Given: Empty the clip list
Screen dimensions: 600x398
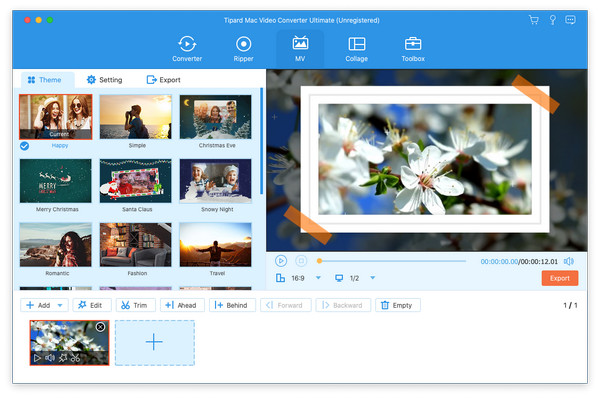Looking at the screenshot, I should [x=398, y=305].
